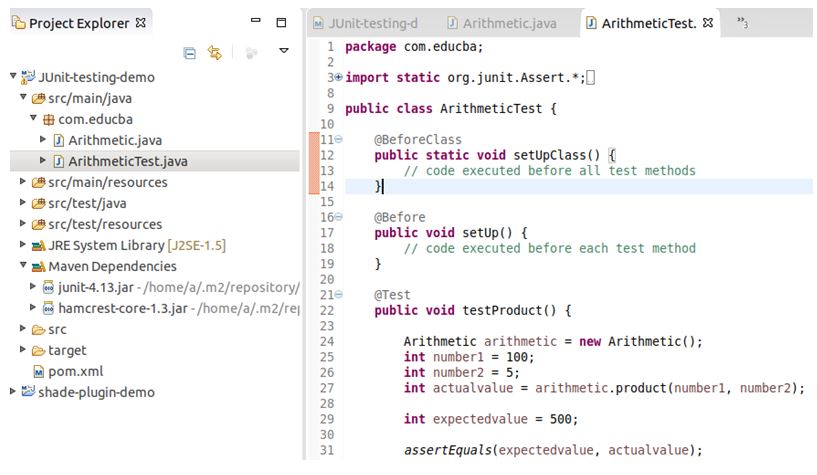The image size is (817, 475).
Task: Expand the folded imports on line 3
Action: (338, 77)
